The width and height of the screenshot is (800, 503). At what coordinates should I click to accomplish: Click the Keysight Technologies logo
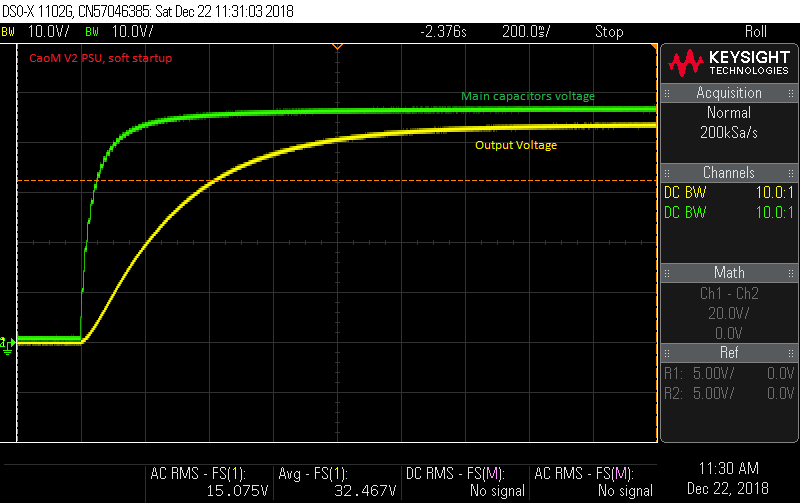coord(729,63)
